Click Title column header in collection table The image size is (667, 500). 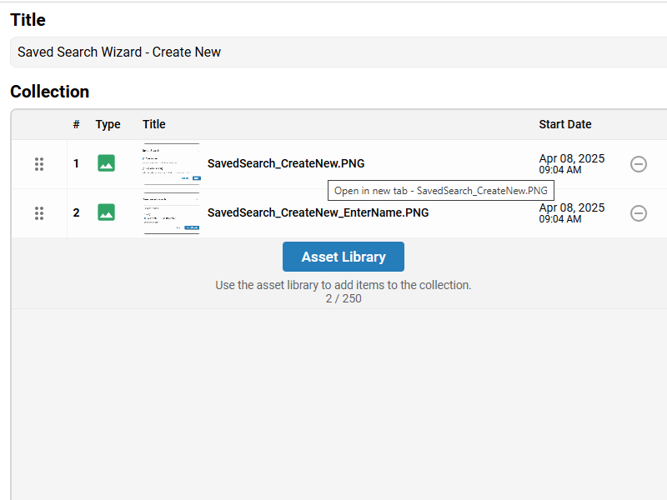point(154,125)
